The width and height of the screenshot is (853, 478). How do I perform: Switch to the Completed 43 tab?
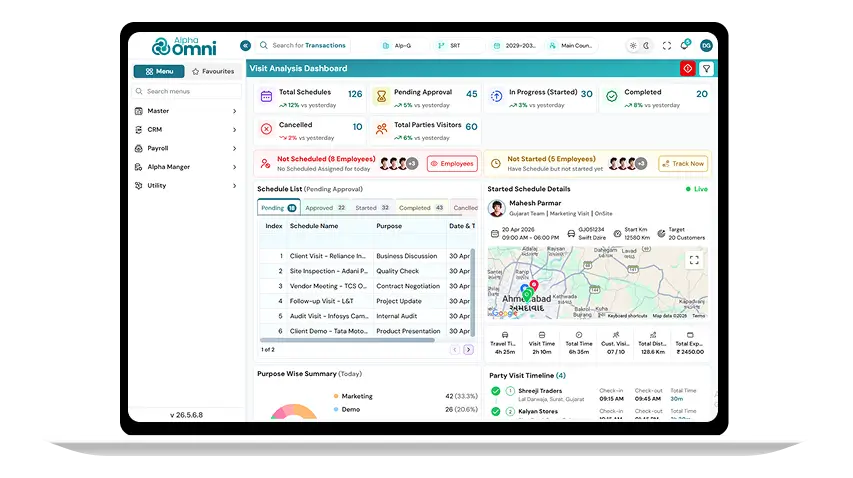421,208
